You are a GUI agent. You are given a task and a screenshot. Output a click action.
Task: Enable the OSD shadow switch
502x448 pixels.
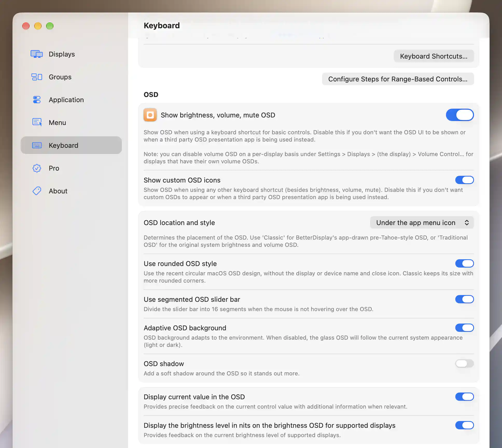464,363
